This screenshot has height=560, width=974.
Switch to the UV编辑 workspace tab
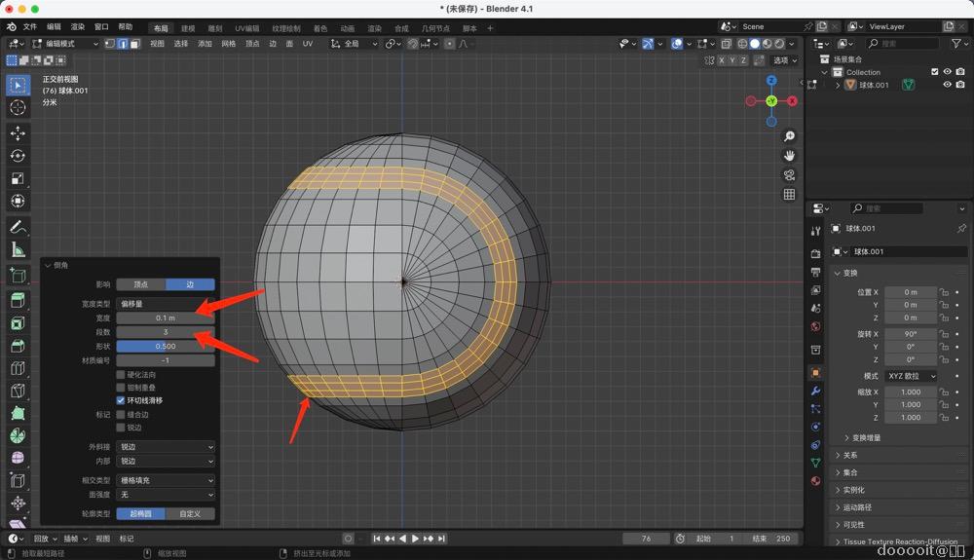(246, 28)
